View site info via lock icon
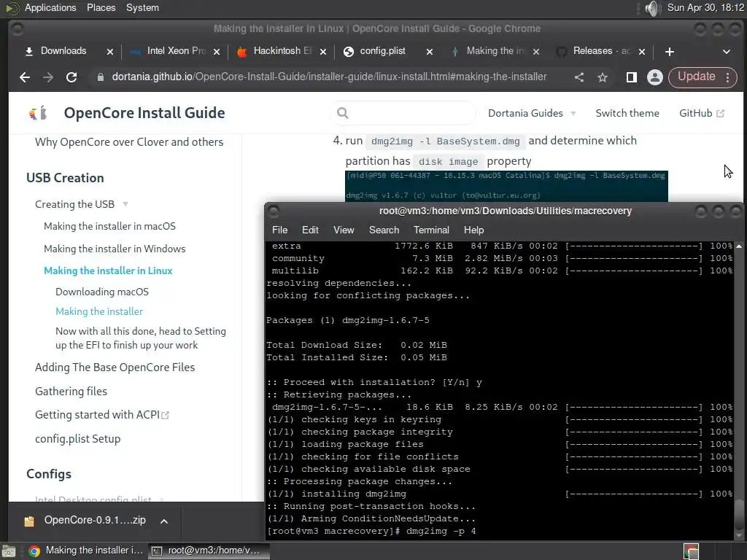The height and width of the screenshot is (560, 747). tap(101, 77)
